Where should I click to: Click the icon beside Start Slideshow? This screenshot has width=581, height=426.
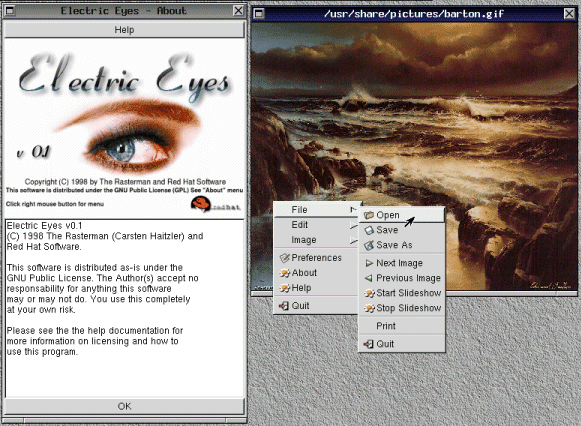click(x=369, y=293)
